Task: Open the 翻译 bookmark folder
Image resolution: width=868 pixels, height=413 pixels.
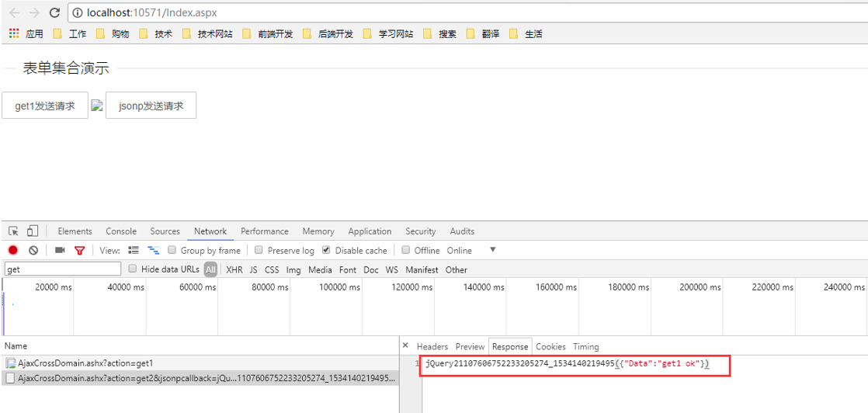Action: pos(483,34)
